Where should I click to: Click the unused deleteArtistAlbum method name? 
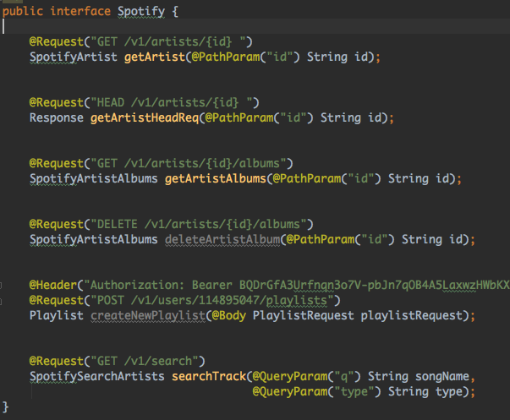pos(222,240)
